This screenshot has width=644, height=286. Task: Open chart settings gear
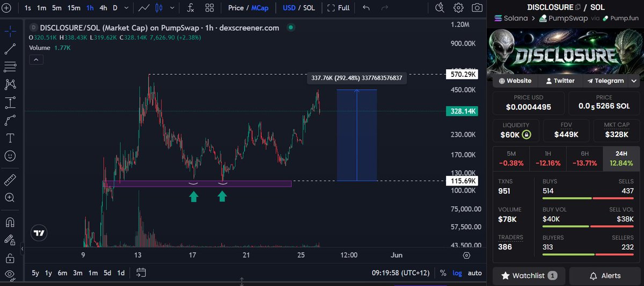tap(458, 8)
